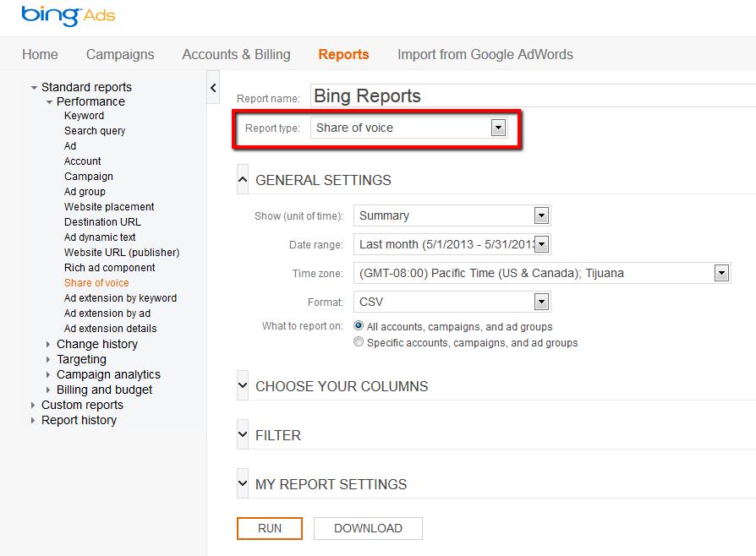
Task: Select All accounts, campaigns, and ad groups
Action: [x=359, y=326]
